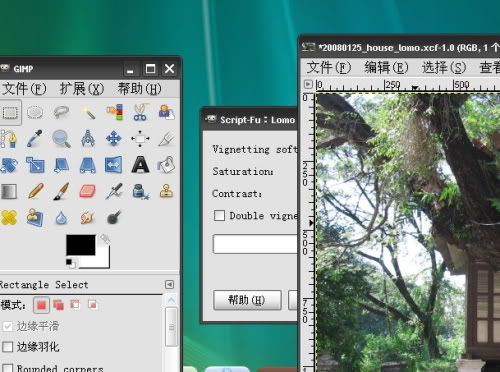Toggle the 边缘平滑 antialiasing checkbox

click(8, 326)
